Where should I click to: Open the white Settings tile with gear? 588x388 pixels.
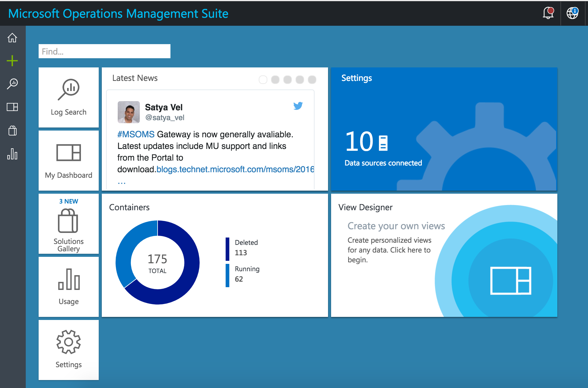coord(69,350)
